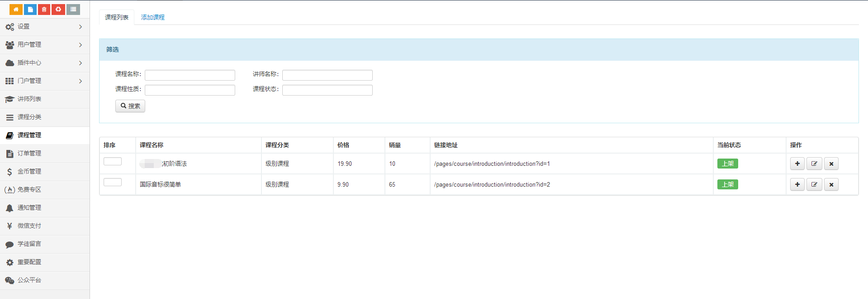The height and width of the screenshot is (299, 868).
Task: Expand the 用户管理 sidebar menu
Action: point(44,45)
